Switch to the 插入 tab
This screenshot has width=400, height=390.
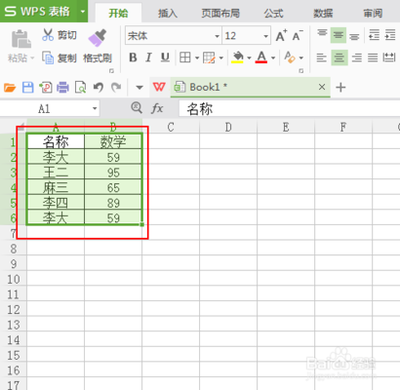point(167,13)
